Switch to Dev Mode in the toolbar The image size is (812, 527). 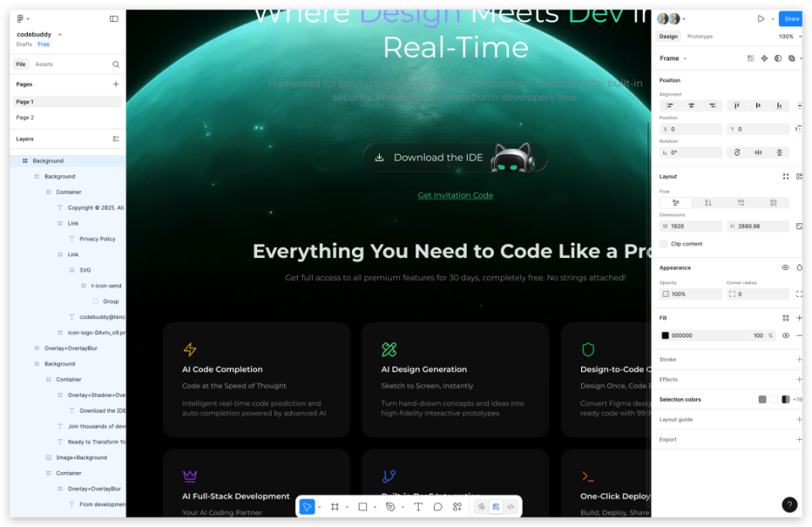coord(511,507)
